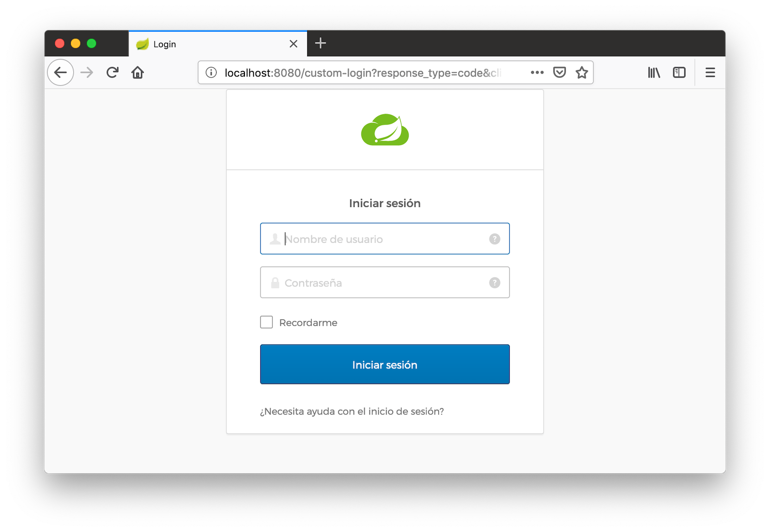Click the browser back arrow button

coord(61,73)
